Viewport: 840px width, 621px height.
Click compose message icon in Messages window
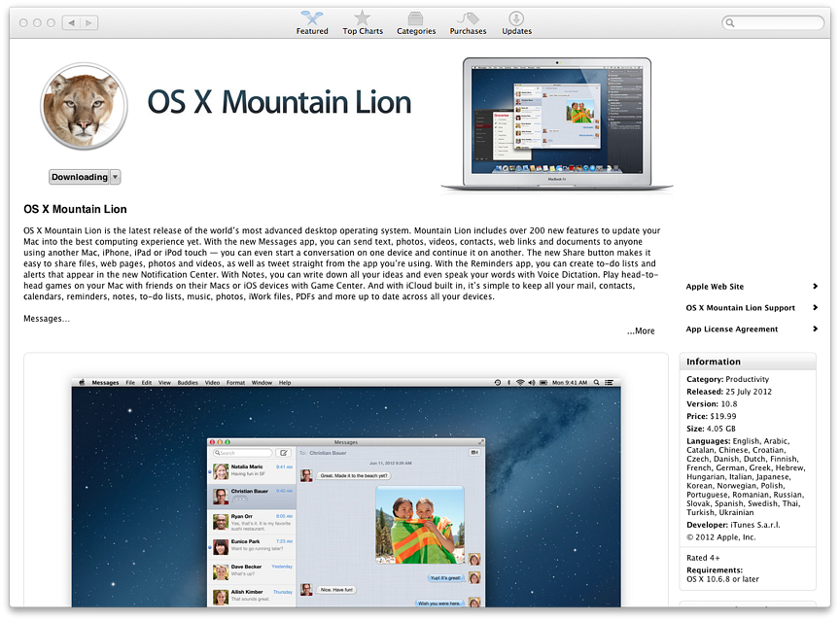pos(283,453)
